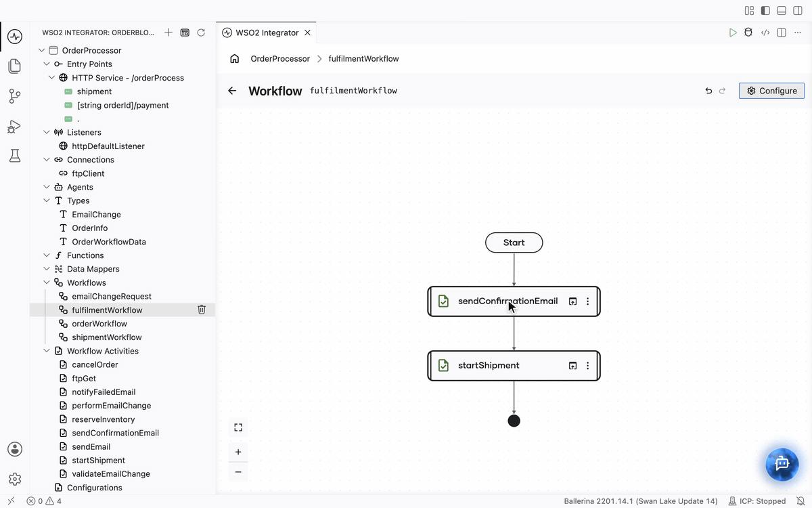Open the Manage settings gear
812x508 pixels.
click(x=15, y=479)
